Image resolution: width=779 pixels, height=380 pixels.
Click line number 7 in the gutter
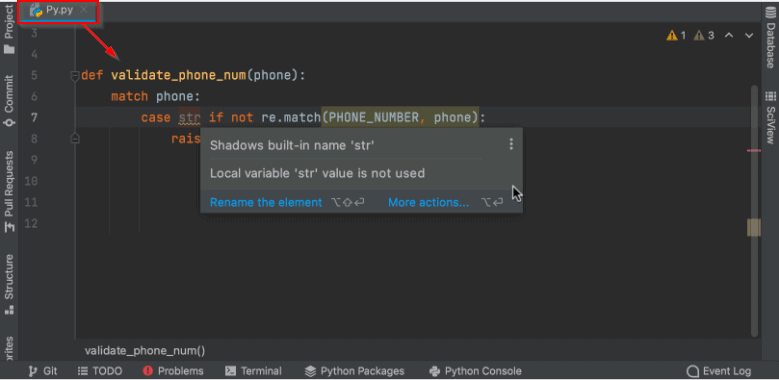point(34,118)
